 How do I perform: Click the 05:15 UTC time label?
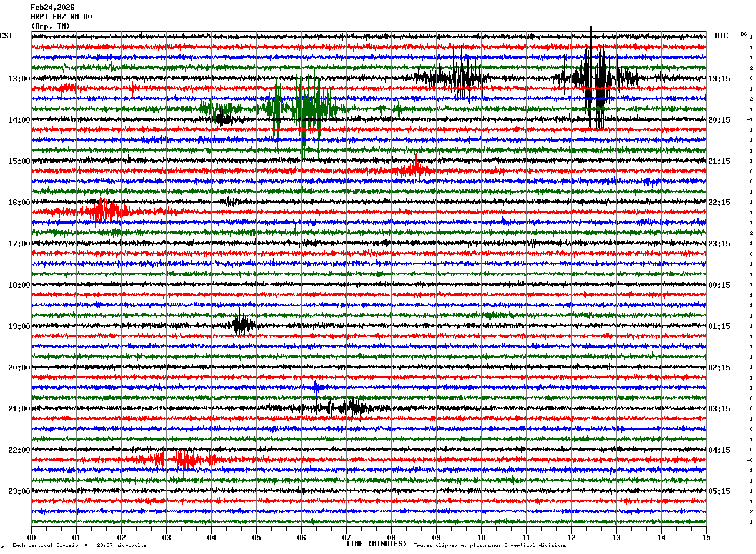click(x=719, y=491)
